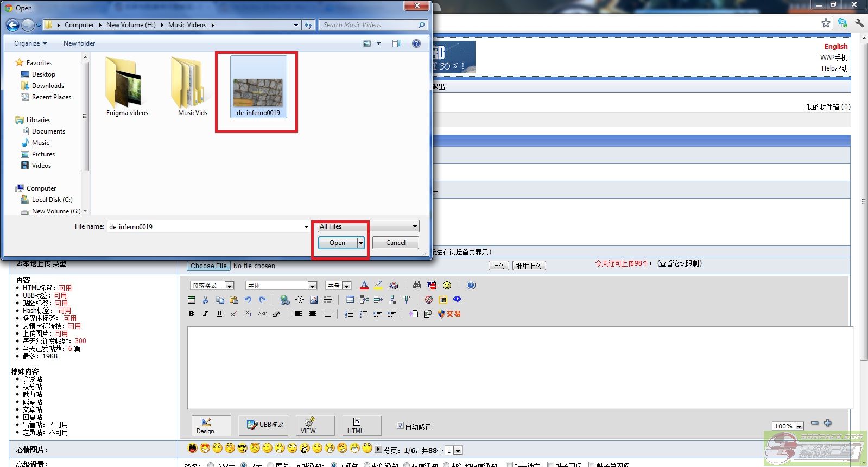
Task: Open the Organize menu
Action: pyautogui.click(x=30, y=43)
